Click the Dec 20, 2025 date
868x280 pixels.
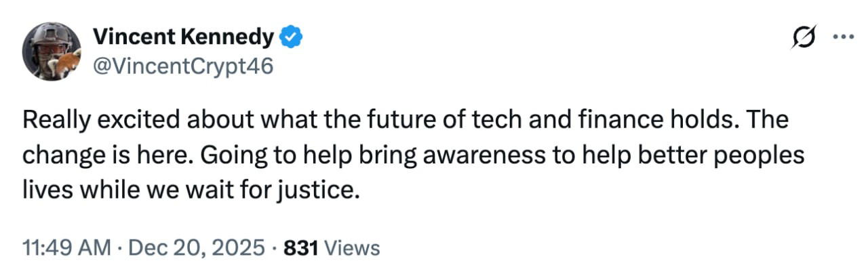pyautogui.click(x=197, y=248)
